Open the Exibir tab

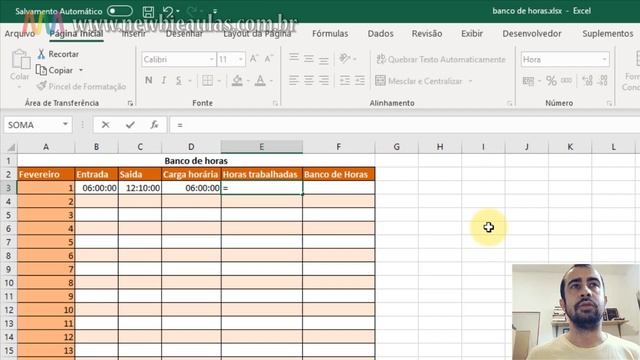[472, 33]
